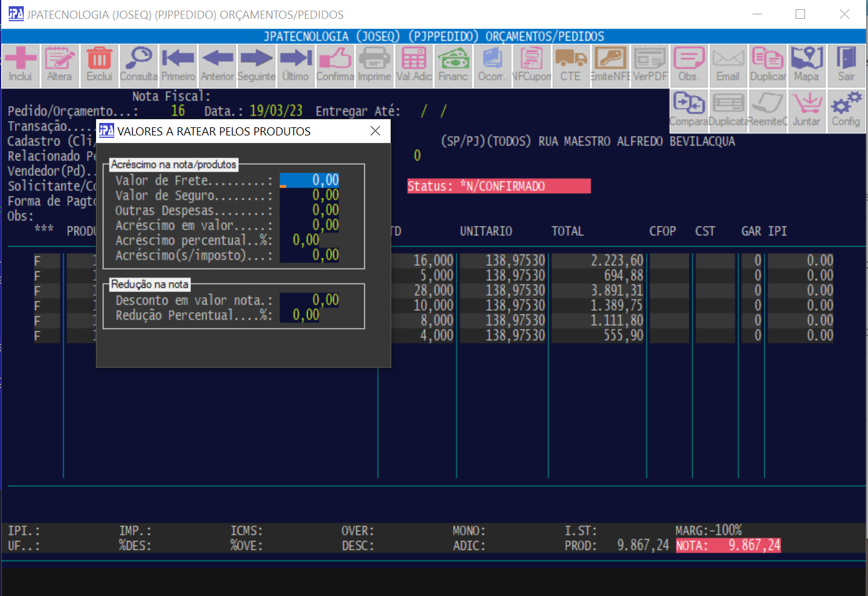Click the Confirma thumbs-up button
The height and width of the screenshot is (596, 868).
pyautogui.click(x=335, y=65)
